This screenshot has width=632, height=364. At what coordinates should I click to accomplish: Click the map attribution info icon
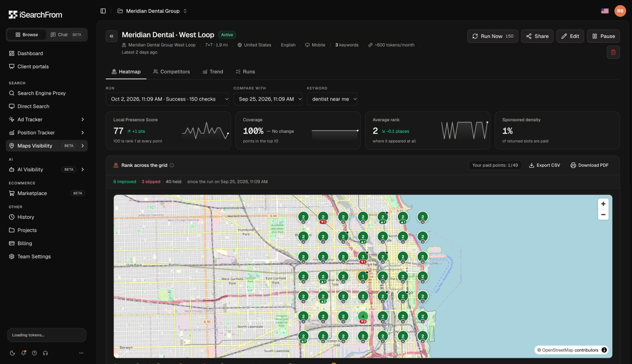pos(604,350)
